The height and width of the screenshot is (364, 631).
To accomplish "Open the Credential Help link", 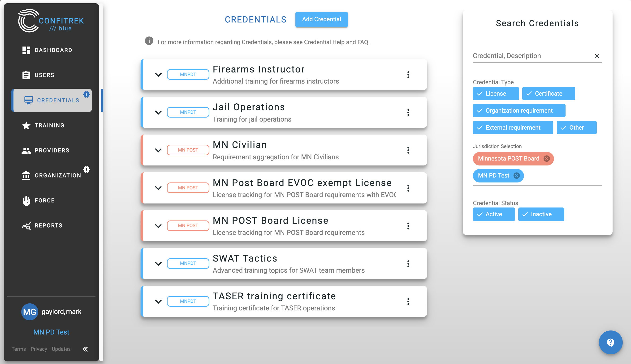I will [338, 42].
